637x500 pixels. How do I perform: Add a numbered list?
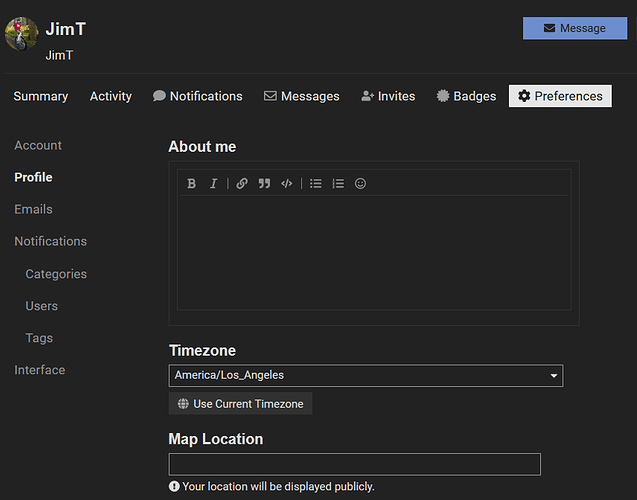tap(338, 184)
